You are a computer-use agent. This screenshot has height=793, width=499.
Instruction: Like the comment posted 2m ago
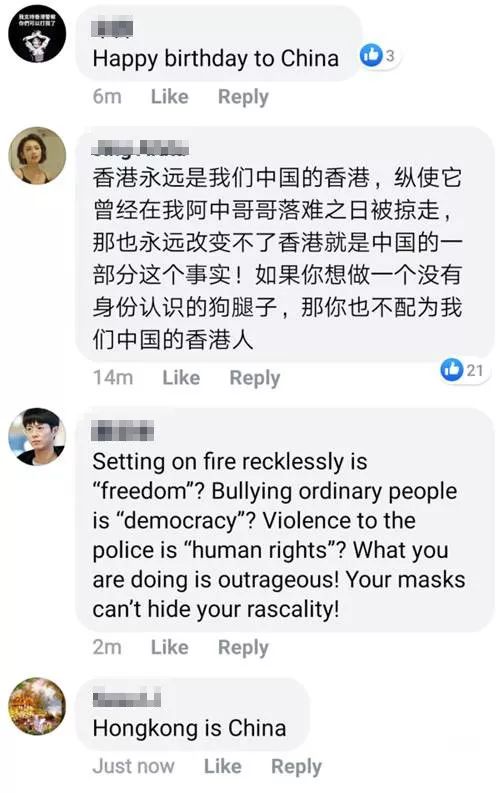[x=170, y=647]
